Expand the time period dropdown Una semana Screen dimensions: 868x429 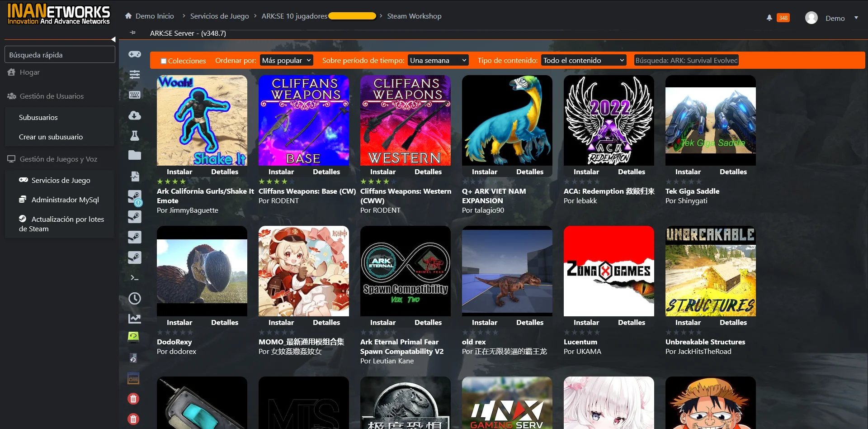[x=438, y=60]
